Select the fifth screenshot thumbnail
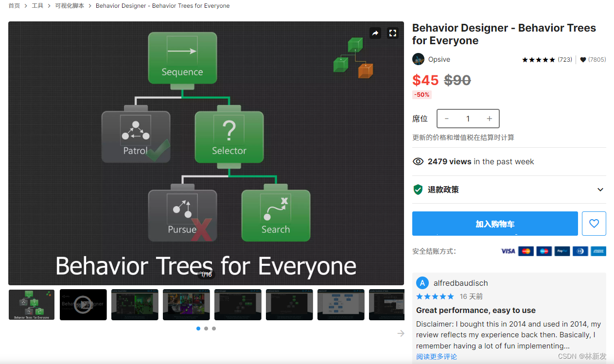Viewport: 614px width, 364px height. click(238, 305)
